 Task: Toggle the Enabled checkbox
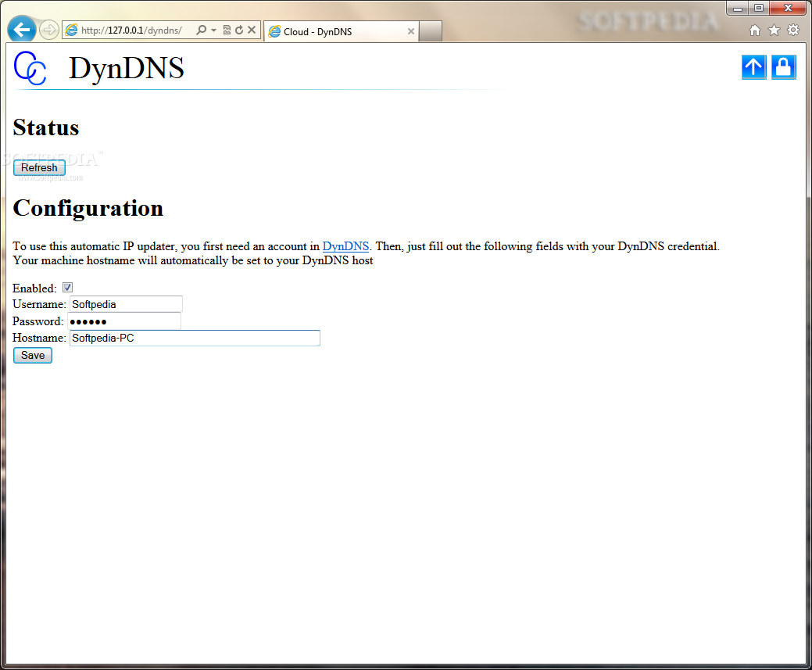(x=67, y=288)
